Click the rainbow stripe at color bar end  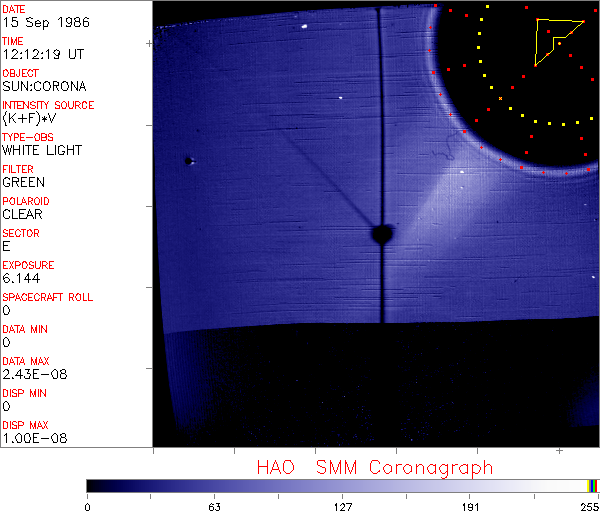click(x=593, y=486)
